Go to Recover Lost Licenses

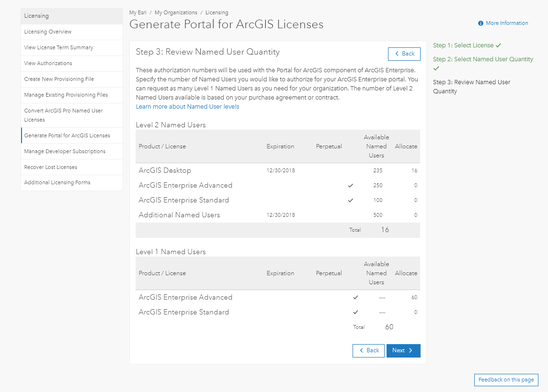pos(50,168)
